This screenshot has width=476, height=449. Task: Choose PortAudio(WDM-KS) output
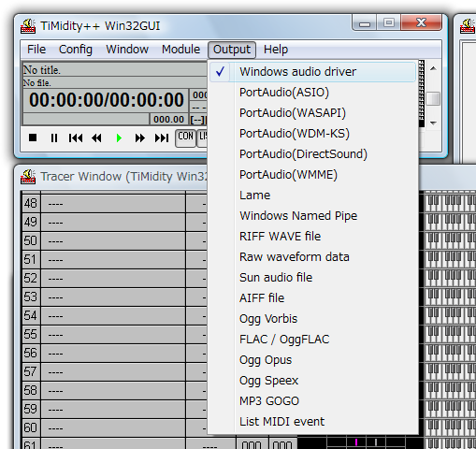[312, 134]
